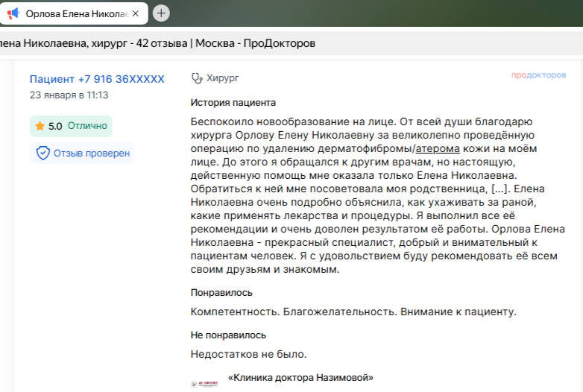
Task: Click the yellow star rating icon
Action: 40,126
